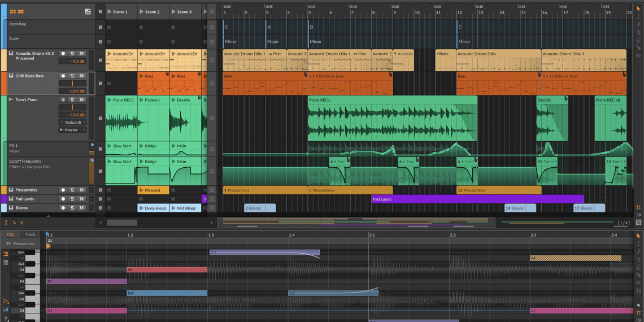The width and height of the screenshot is (644, 322).
Task: Solo the Chill Blues Bass track
Action: coord(72,76)
